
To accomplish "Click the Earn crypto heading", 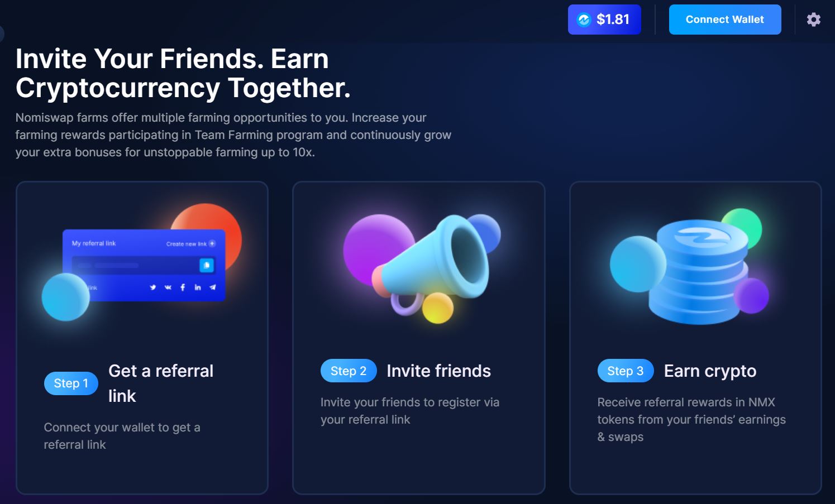I will (x=710, y=371).
